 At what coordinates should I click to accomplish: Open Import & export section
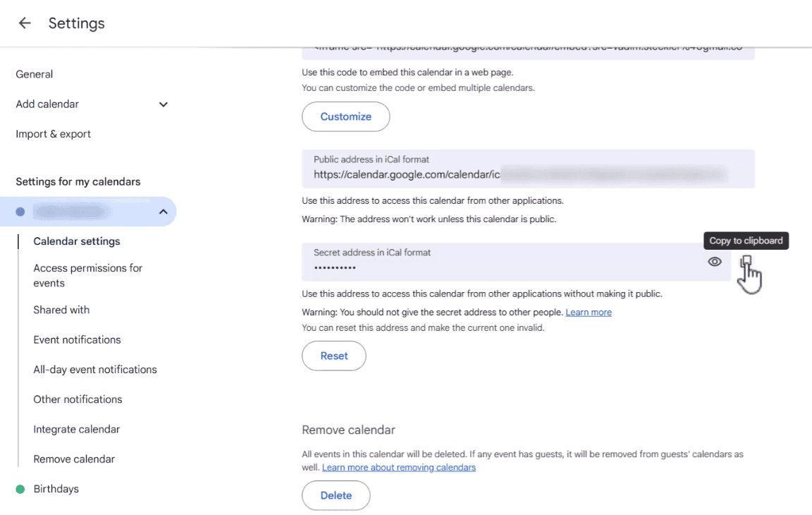pos(54,134)
